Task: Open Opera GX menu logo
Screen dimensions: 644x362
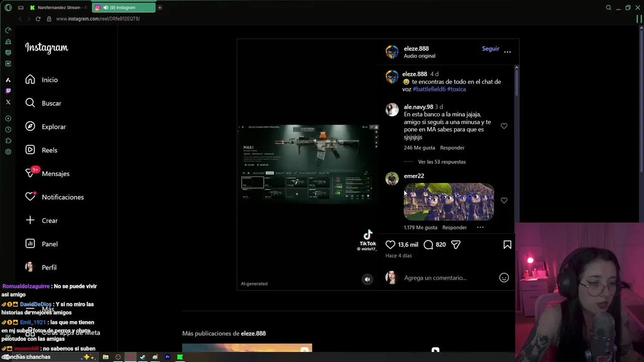Action: [8, 8]
